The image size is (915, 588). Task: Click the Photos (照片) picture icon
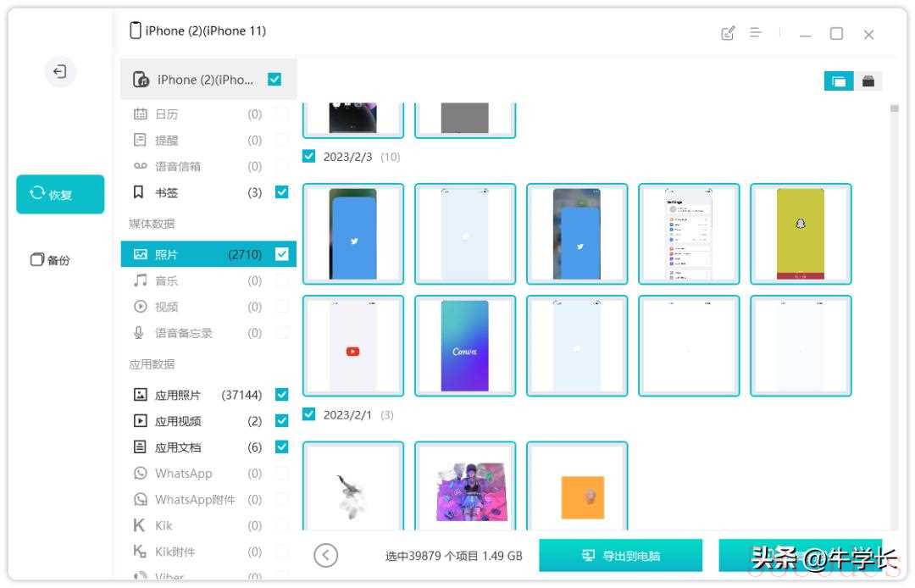click(x=140, y=254)
